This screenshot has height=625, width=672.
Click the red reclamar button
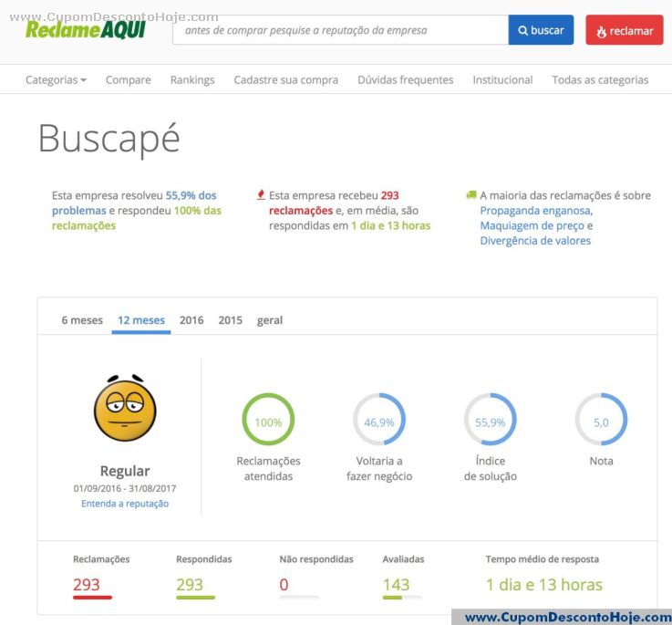[625, 30]
